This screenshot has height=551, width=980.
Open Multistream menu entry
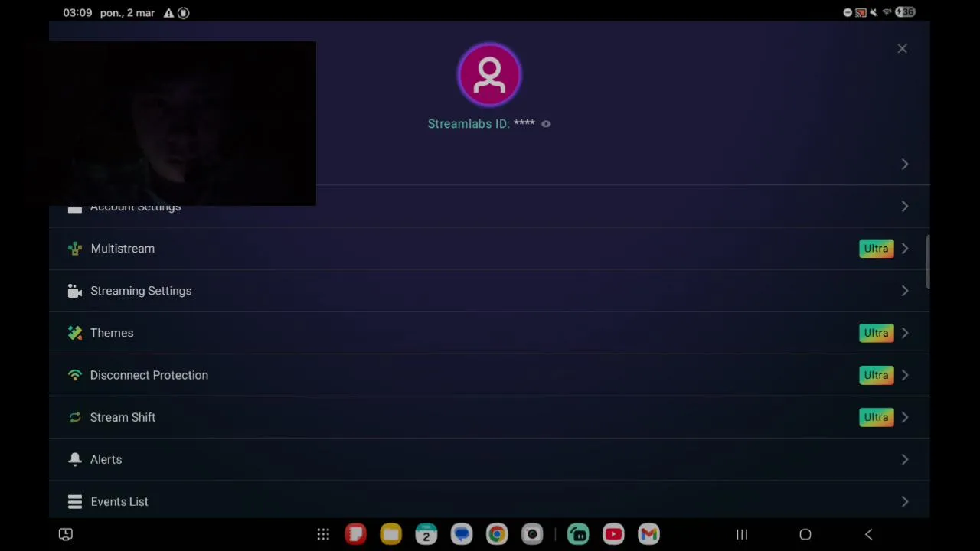pos(489,249)
